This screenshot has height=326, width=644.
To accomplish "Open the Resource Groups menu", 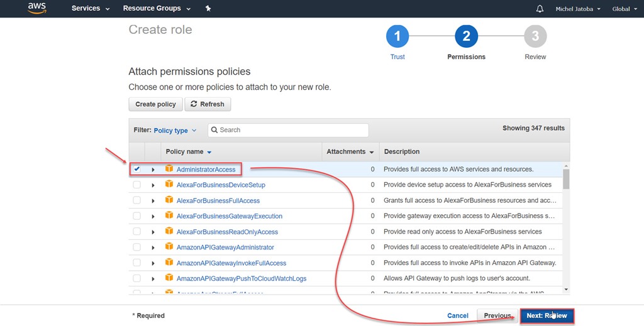I will [x=157, y=8].
